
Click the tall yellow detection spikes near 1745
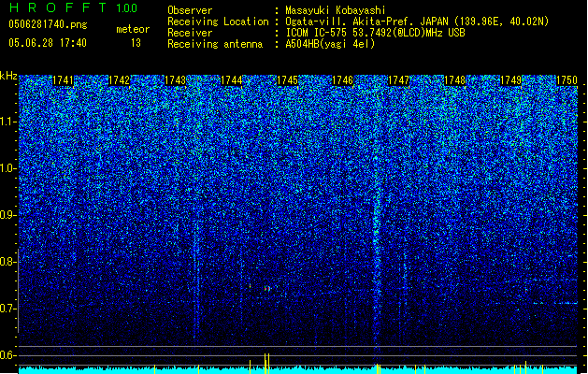point(266,363)
